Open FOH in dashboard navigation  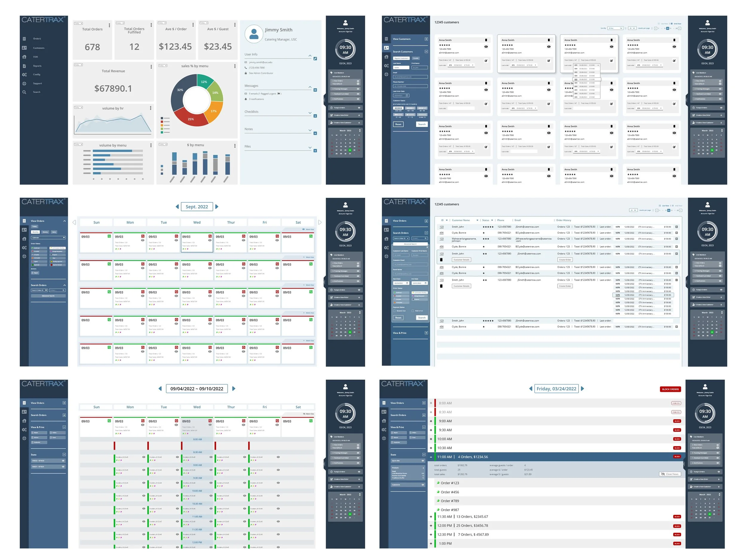tap(36, 57)
